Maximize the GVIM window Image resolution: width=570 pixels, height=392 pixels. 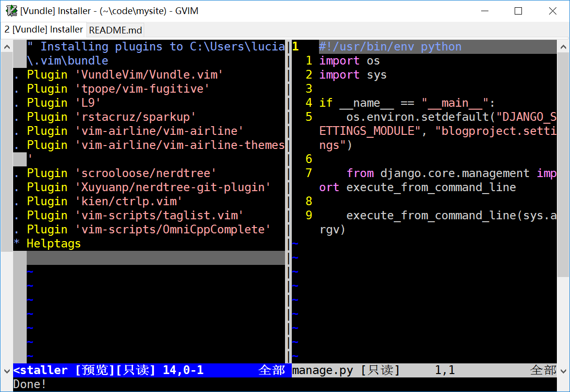(519, 11)
